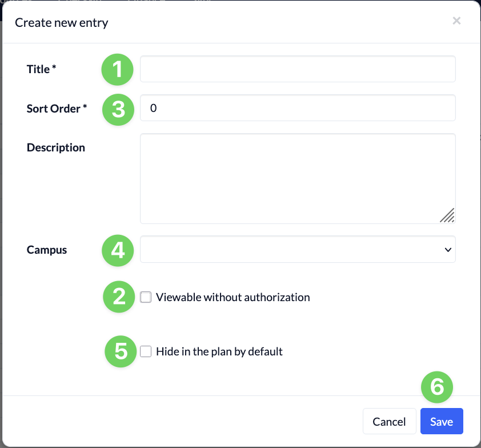Click the Campus dropdown chevron arrow
Viewport: 481px width, 448px height.
[x=448, y=250]
